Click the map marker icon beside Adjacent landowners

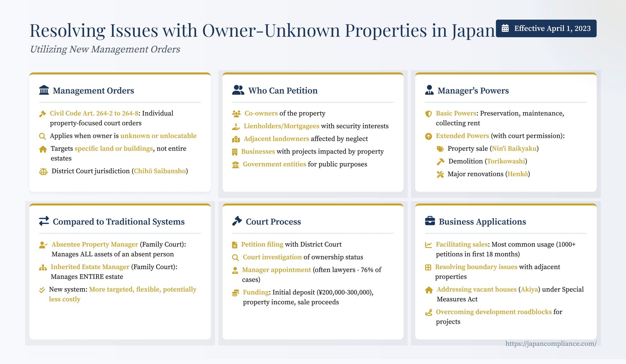coord(236,139)
